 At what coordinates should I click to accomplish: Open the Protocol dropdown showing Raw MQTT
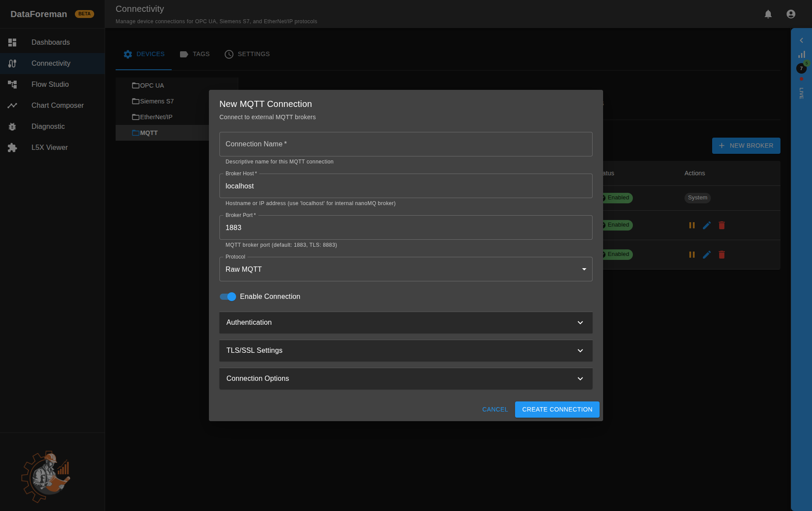[583, 269]
